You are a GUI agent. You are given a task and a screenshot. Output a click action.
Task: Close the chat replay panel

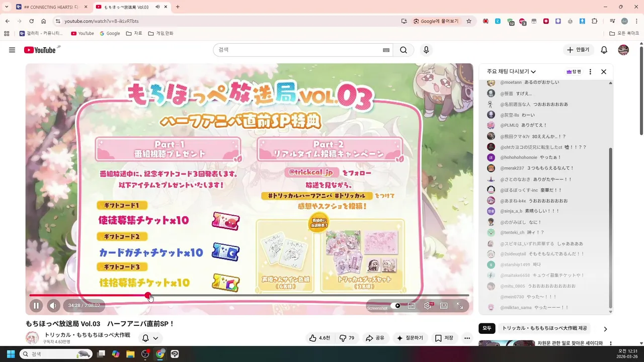[x=604, y=72]
